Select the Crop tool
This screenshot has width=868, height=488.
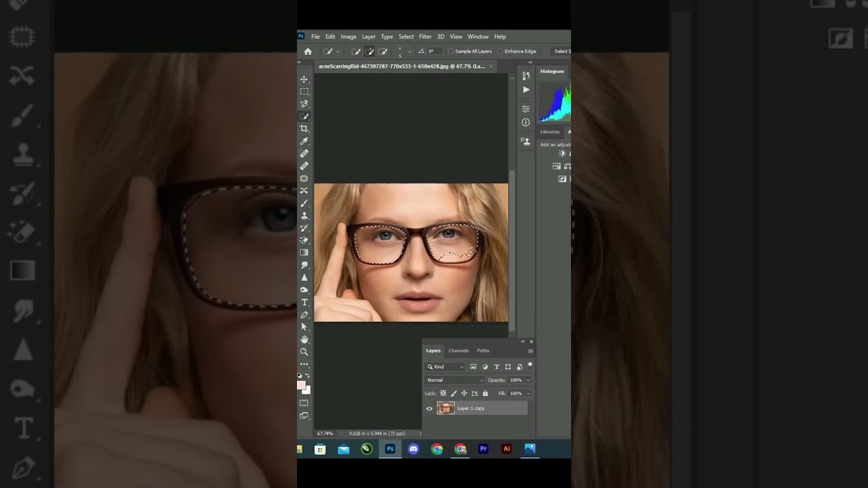click(304, 129)
